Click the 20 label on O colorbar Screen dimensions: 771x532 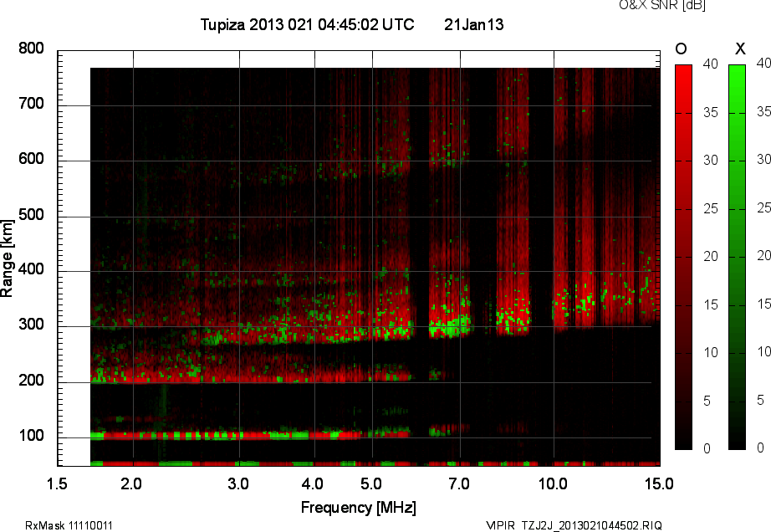point(711,256)
